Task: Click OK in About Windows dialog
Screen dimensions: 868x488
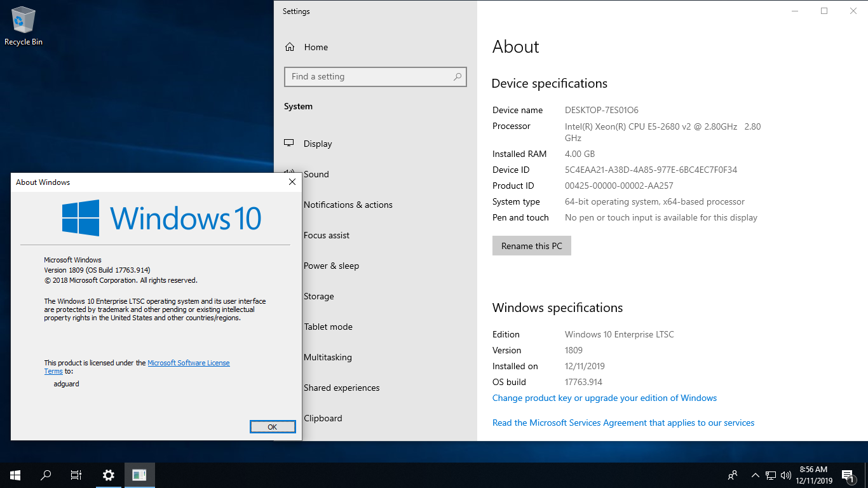Action: tap(273, 427)
